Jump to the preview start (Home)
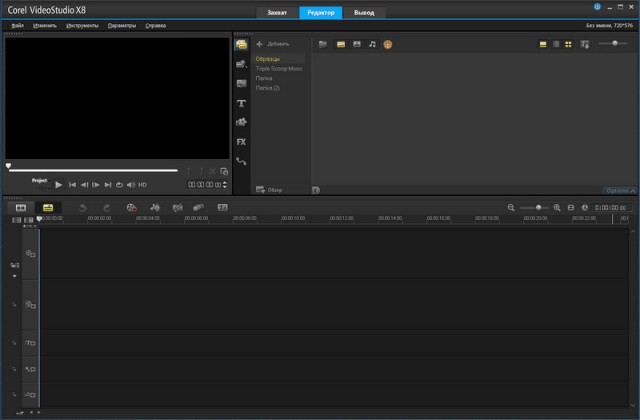Viewport: 640px width, 420px height. point(72,185)
